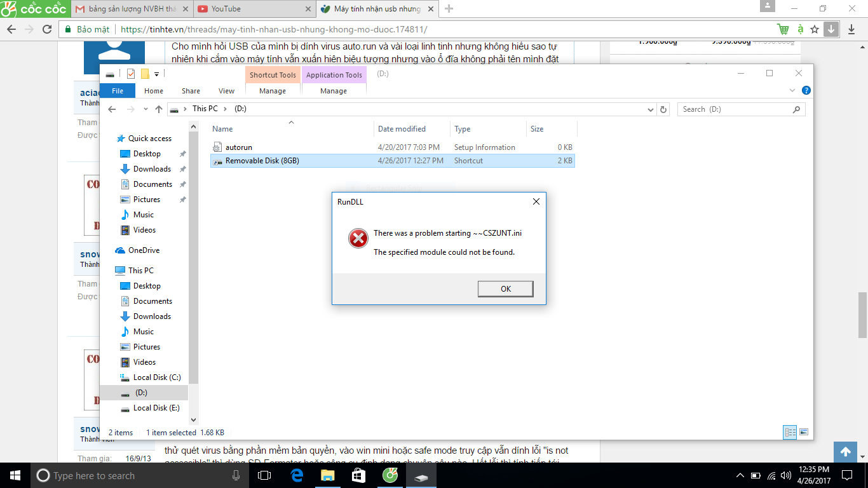Image resolution: width=868 pixels, height=488 pixels.
Task: Open the Manage tab under Application Tools
Action: point(334,91)
